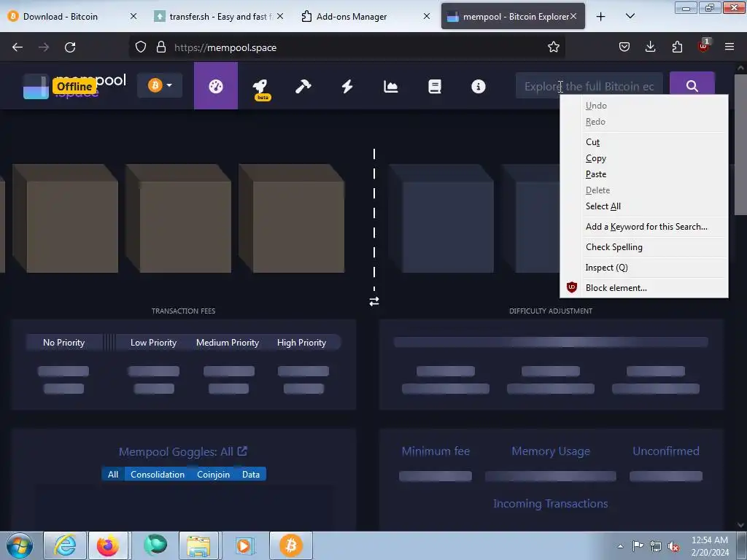
Task: Open the Windows Start menu
Action: point(20,545)
